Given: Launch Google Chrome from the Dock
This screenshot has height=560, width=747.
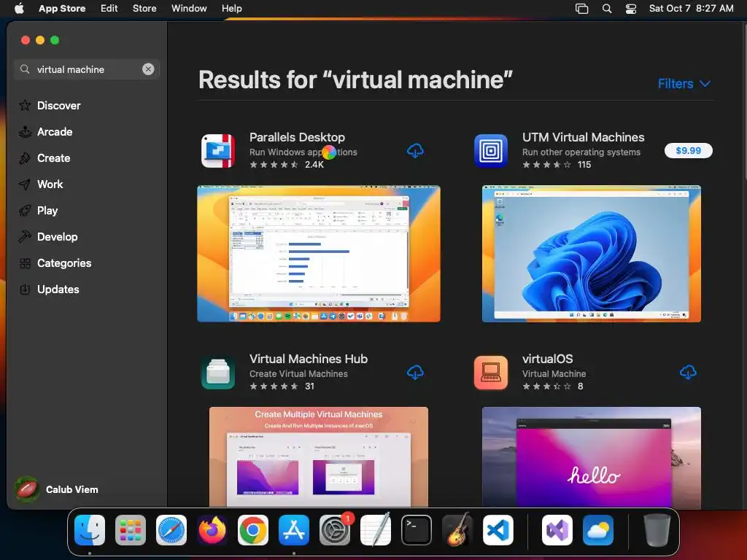Looking at the screenshot, I should click(x=253, y=530).
